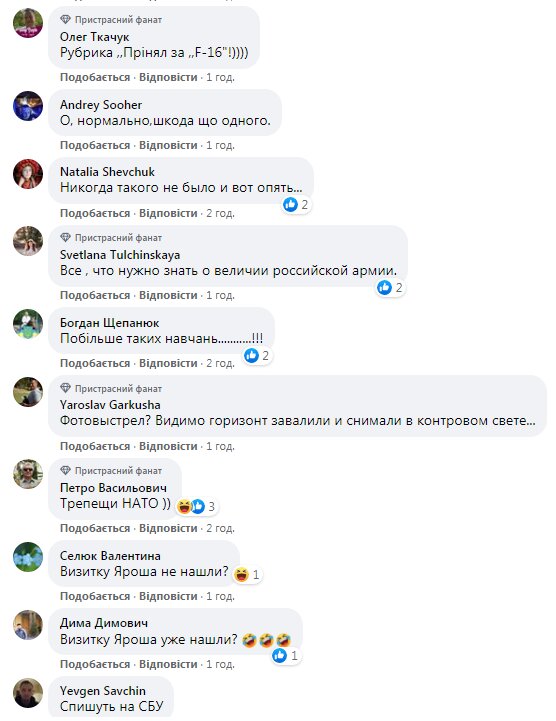View haha reaction on Селюк Валентина's comment
The height and width of the screenshot is (721, 556).
(x=247, y=574)
